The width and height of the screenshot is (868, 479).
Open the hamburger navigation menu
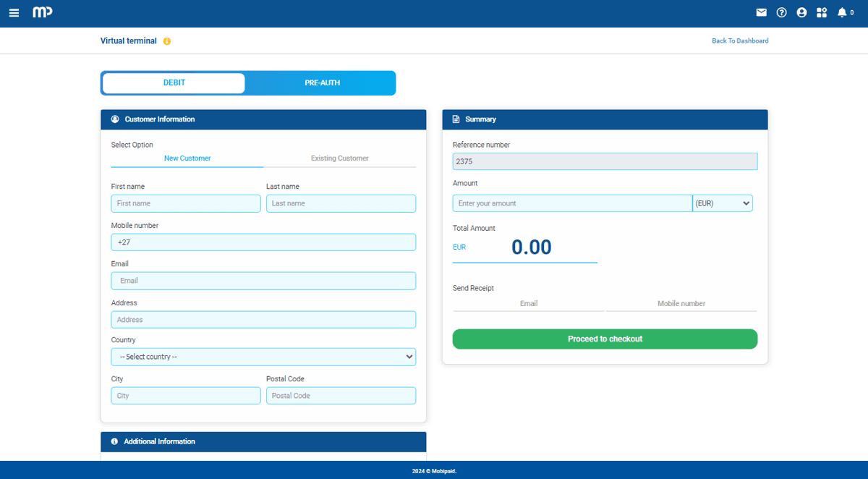click(x=14, y=13)
